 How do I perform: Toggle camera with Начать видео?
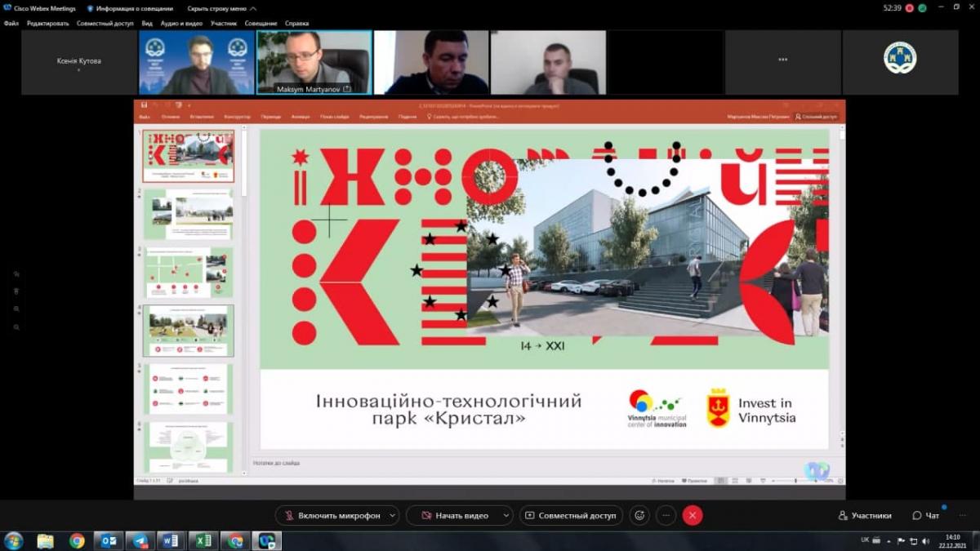coord(454,515)
